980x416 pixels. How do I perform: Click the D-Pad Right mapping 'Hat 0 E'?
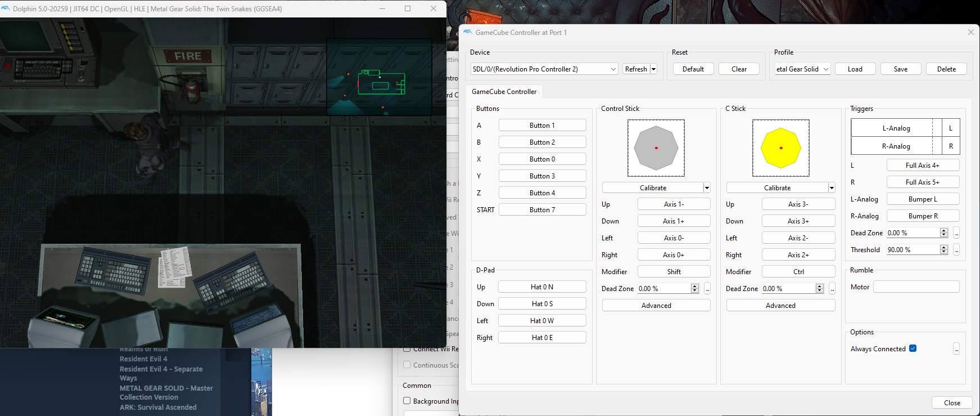[x=543, y=337]
